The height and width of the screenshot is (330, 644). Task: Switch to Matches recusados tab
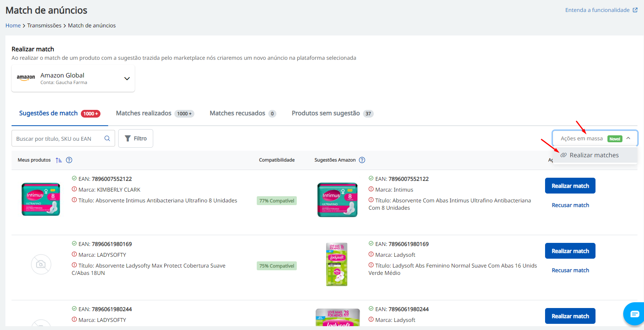click(x=243, y=113)
